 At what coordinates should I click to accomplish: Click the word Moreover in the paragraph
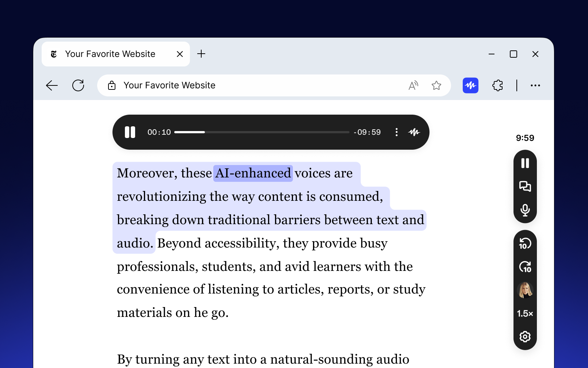(x=147, y=173)
